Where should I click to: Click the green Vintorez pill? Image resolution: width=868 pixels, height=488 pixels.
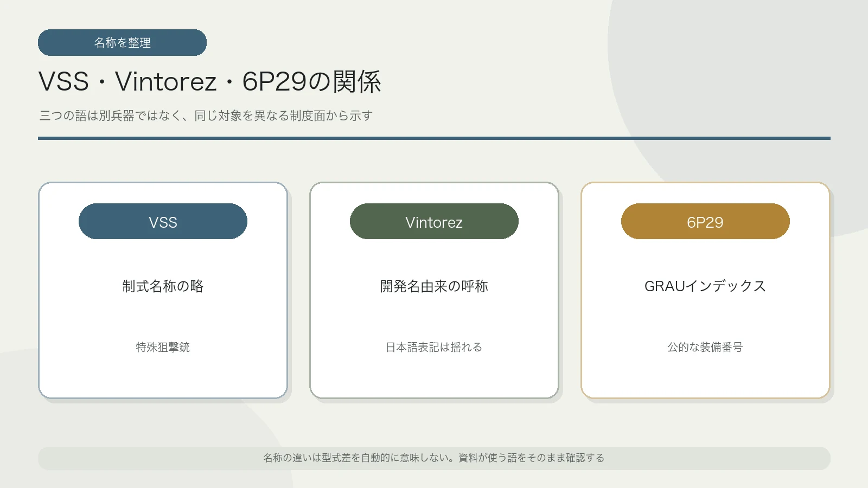pyautogui.click(x=434, y=221)
